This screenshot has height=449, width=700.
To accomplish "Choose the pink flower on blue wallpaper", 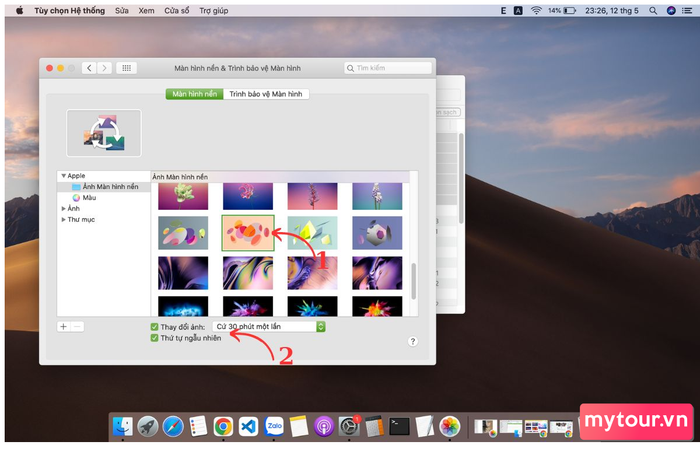I will [248, 196].
